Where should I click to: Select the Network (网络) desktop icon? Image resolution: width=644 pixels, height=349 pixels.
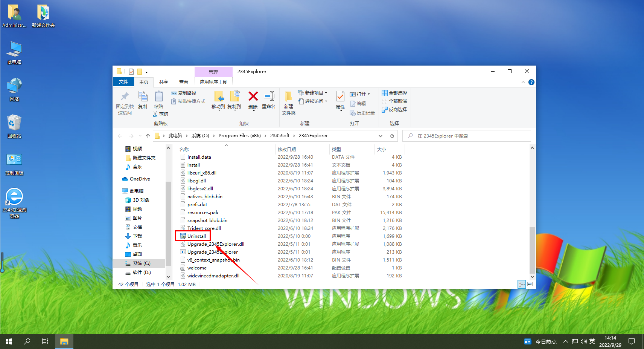[14, 90]
